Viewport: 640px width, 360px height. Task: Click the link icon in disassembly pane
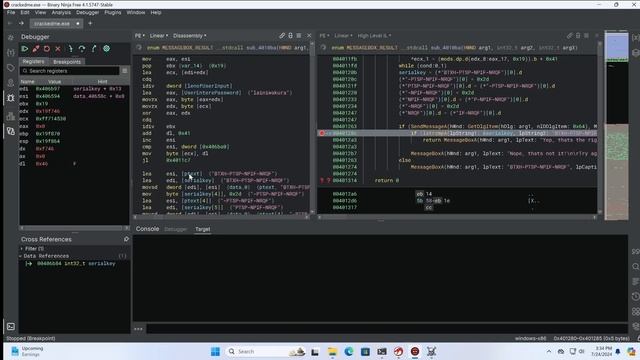[x=282, y=36]
